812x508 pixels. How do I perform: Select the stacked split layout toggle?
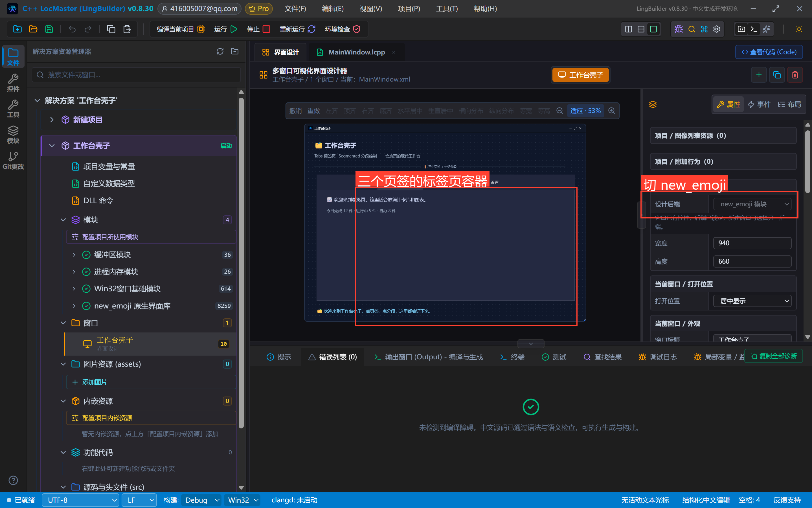[x=641, y=29]
